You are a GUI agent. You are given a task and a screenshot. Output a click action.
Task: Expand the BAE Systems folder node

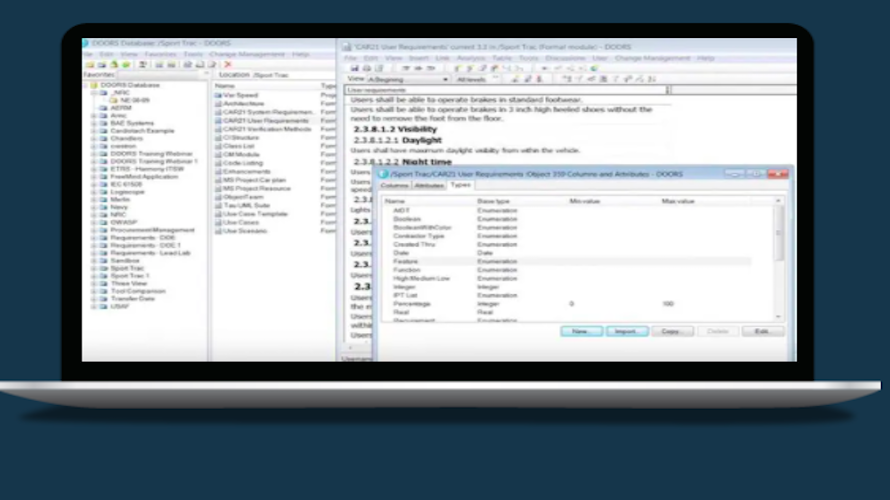click(94, 123)
